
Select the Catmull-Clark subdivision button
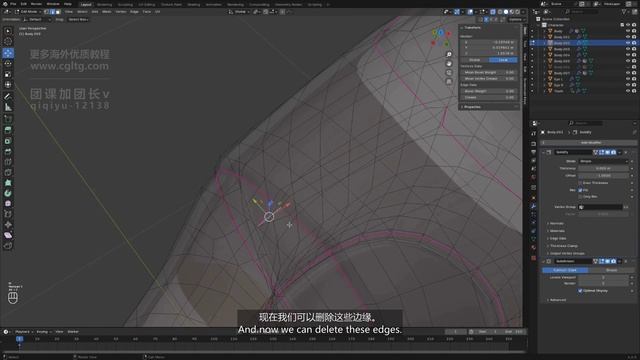tap(565, 270)
